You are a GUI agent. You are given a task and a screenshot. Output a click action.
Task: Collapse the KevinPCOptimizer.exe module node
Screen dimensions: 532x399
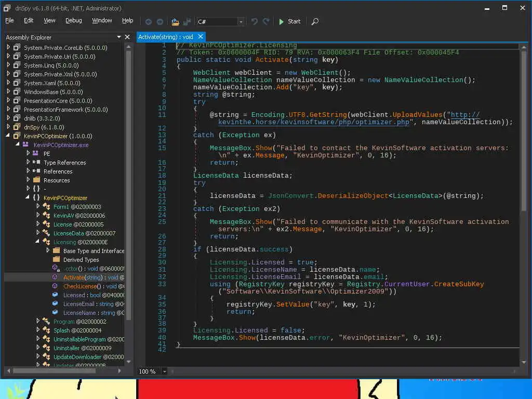pyautogui.click(x=18, y=144)
